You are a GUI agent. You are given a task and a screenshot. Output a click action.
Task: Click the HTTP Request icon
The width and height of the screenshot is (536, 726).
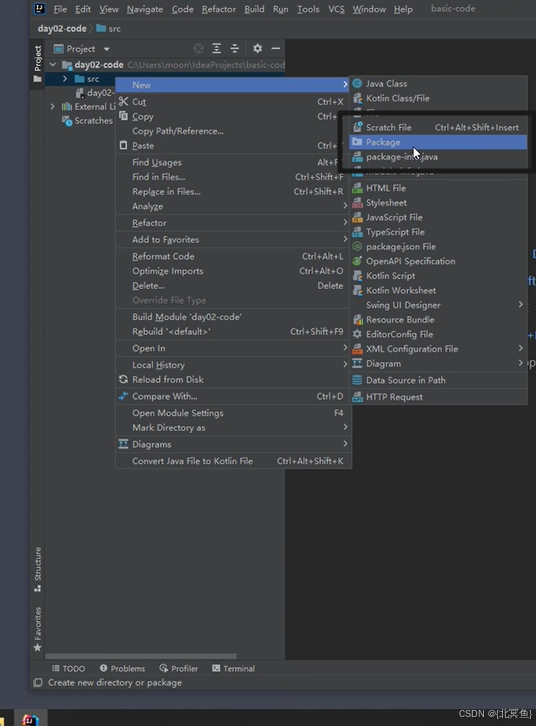357,397
